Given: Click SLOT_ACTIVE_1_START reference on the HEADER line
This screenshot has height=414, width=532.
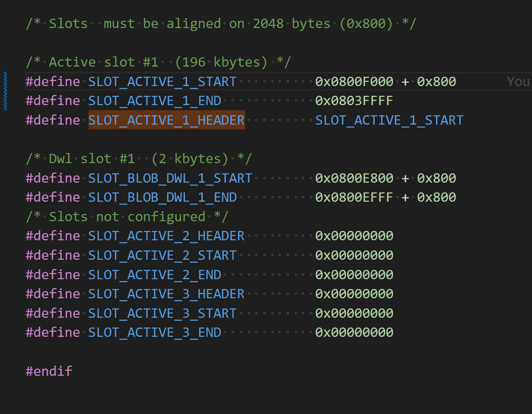Looking at the screenshot, I should (x=389, y=120).
